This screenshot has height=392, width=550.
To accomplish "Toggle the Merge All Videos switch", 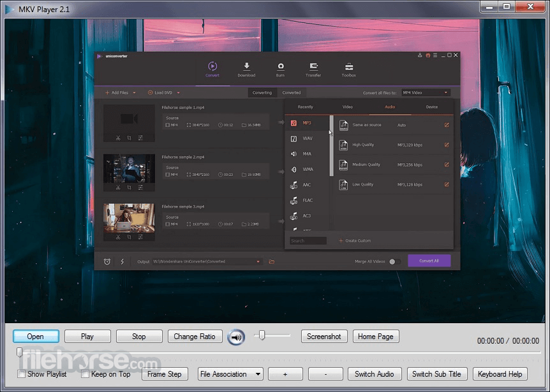I will pyautogui.click(x=394, y=261).
